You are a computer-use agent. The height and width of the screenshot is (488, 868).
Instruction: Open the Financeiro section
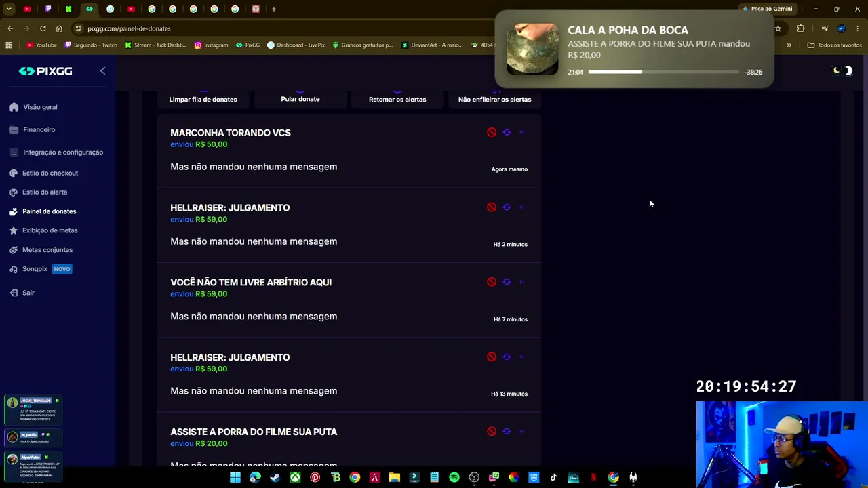pos(33,129)
